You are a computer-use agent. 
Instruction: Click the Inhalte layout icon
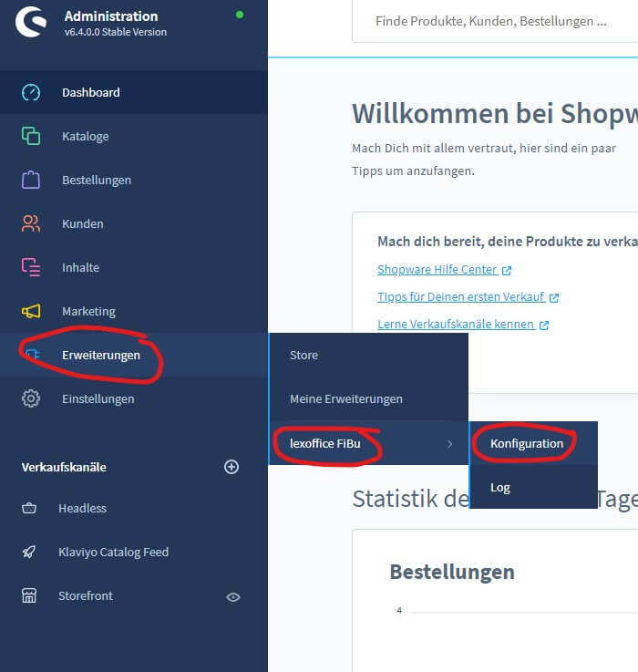(31, 267)
